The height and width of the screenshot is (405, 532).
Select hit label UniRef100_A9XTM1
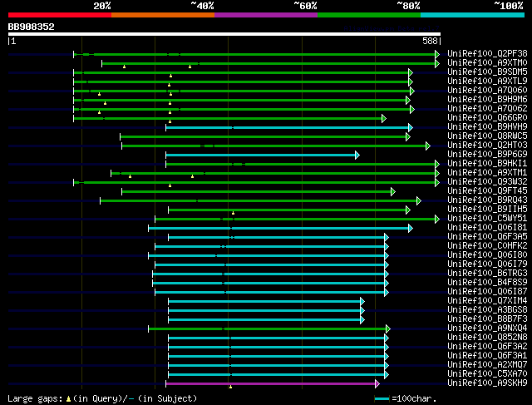487,172
